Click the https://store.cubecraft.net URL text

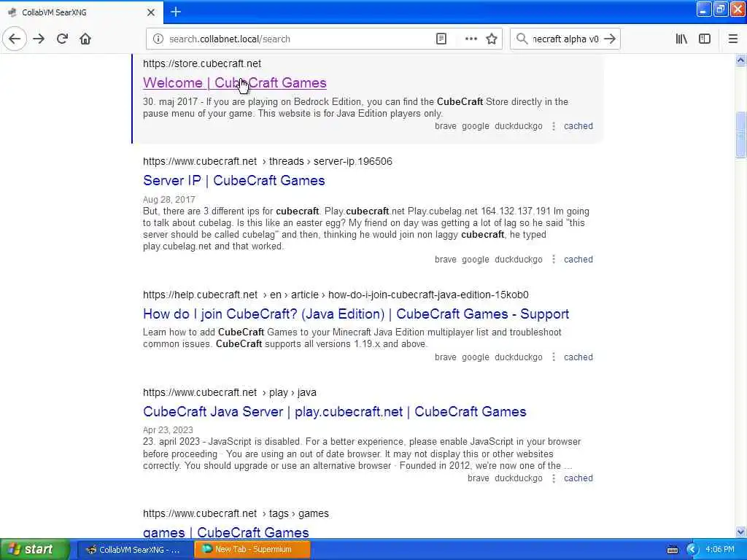[x=202, y=63]
